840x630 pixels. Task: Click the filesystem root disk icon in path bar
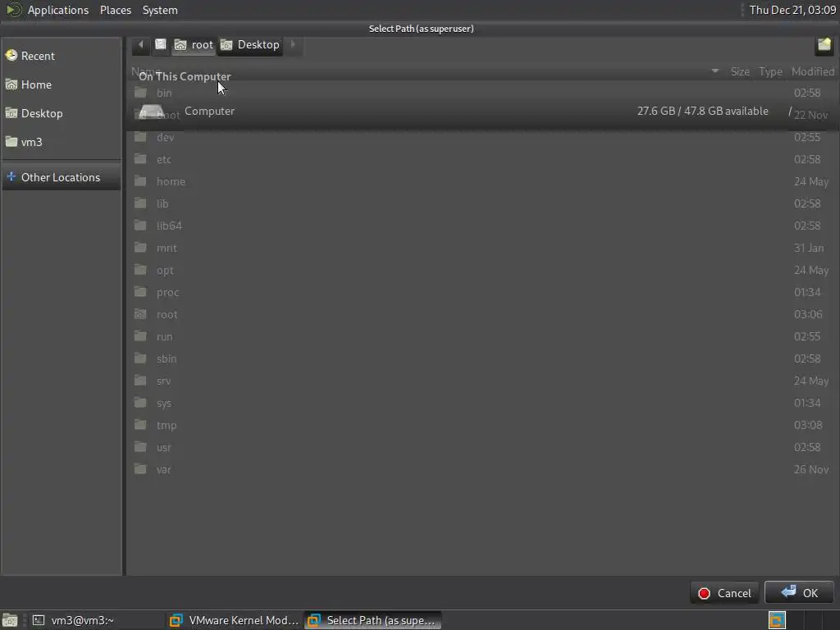(x=160, y=44)
